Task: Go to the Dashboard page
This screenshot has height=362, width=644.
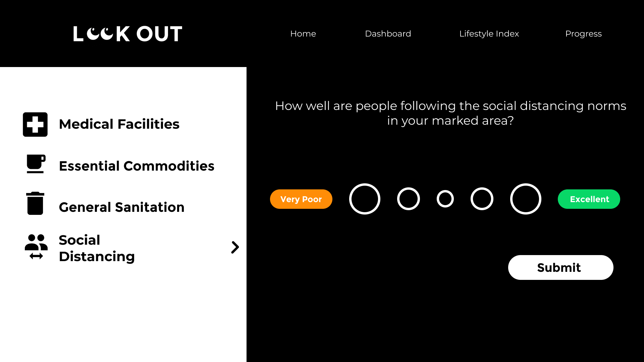Action: pos(388,34)
